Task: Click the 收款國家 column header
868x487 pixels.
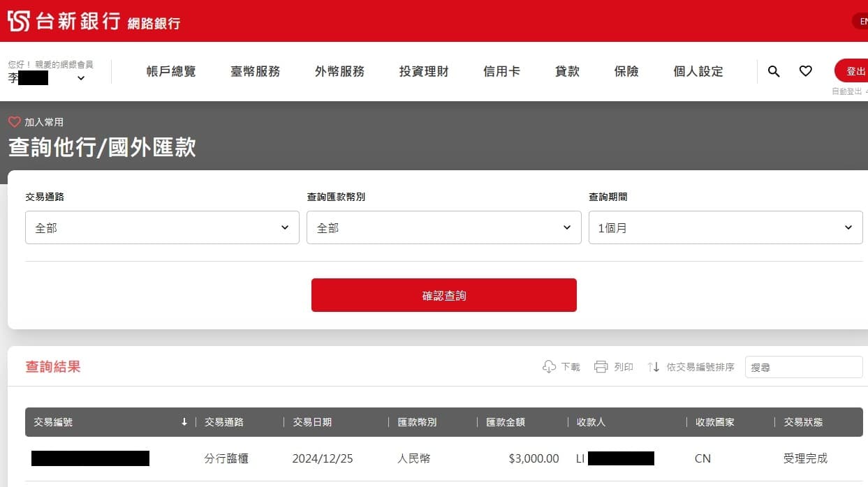Action: [x=715, y=422]
